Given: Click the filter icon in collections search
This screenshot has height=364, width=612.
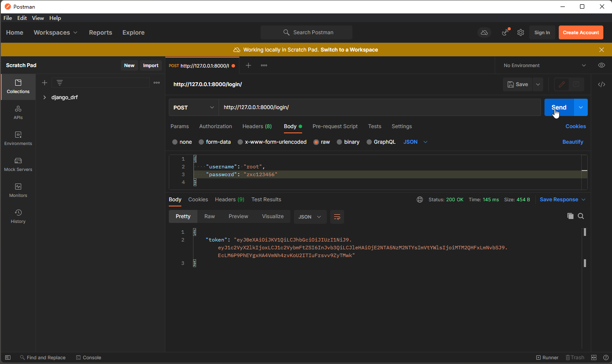Looking at the screenshot, I should [x=60, y=83].
